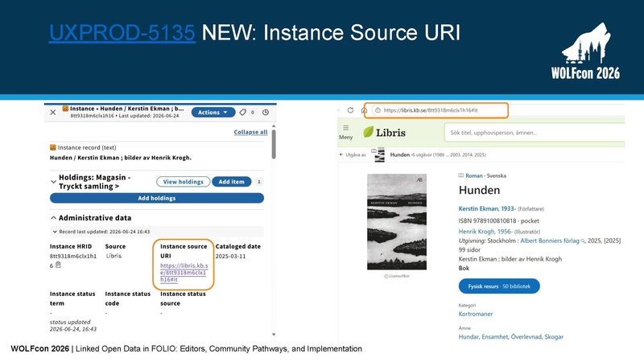The image size is (644, 362).
Task: Open the Ensamhet subject link
Action: click(x=495, y=336)
